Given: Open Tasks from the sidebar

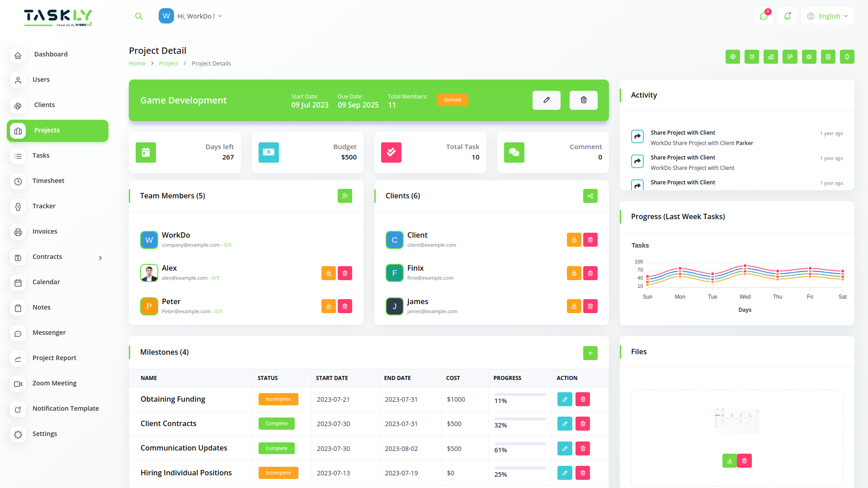Looking at the screenshot, I should click(x=41, y=155).
